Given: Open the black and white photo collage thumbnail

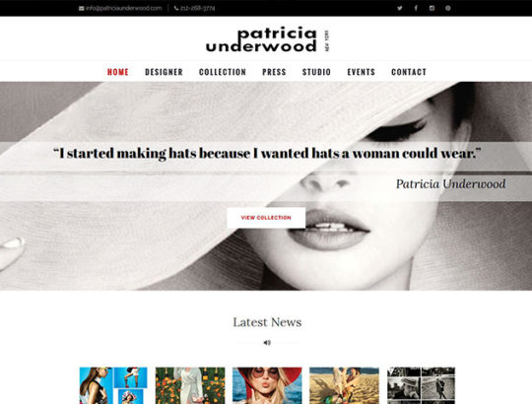Looking at the screenshot, I should click(421, 385).
